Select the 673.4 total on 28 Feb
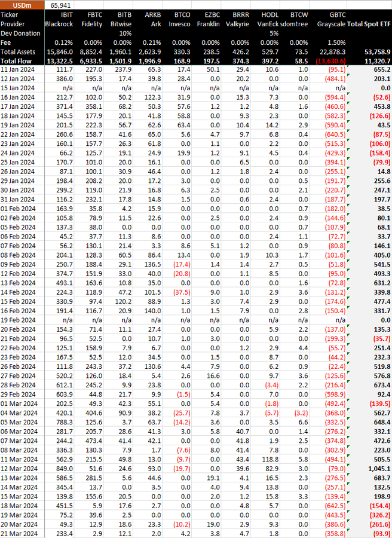This screenshot has width=392, height=538. [x=382, y=385]
